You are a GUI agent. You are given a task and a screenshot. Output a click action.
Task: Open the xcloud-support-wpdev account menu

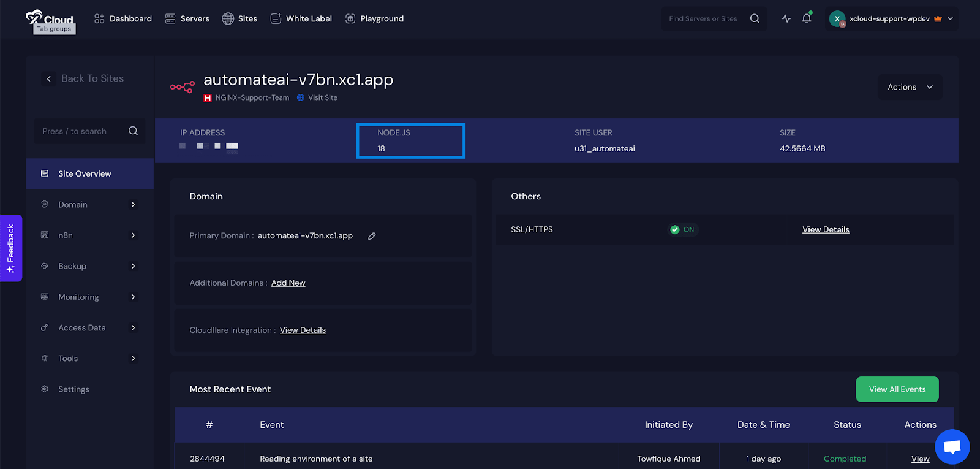tap(891, 19)
